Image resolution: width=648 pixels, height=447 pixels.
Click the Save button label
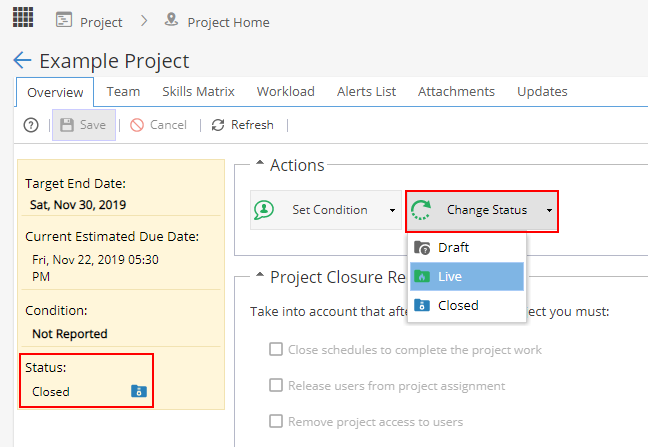(x=93, y=125)
